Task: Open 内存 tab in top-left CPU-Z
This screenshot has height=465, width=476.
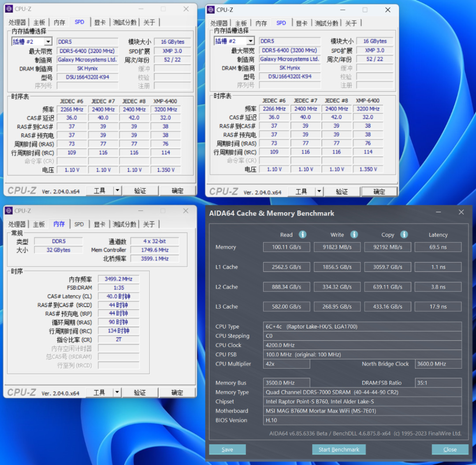Action: click(59, 22)
